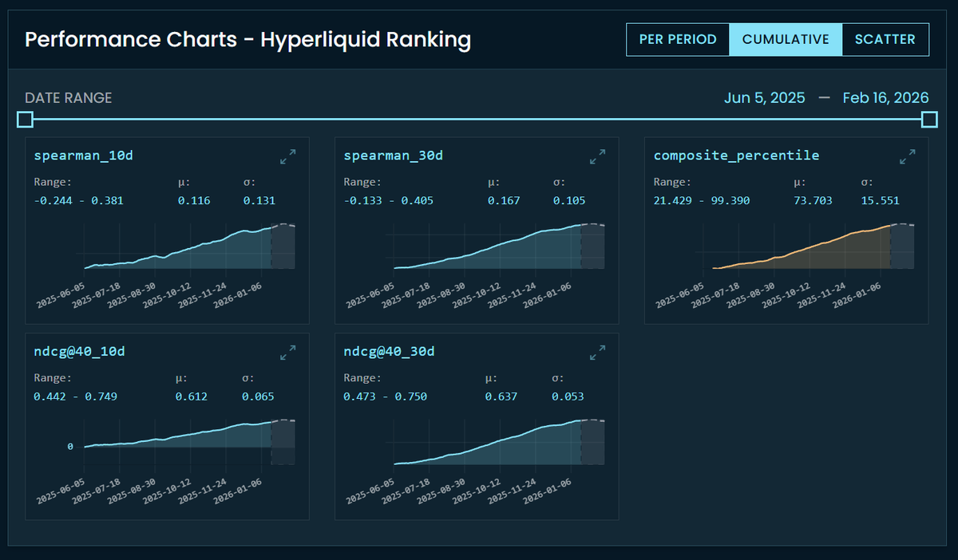Click the mean value 0.167
The image size is (958, 560).
coord(504,200)
